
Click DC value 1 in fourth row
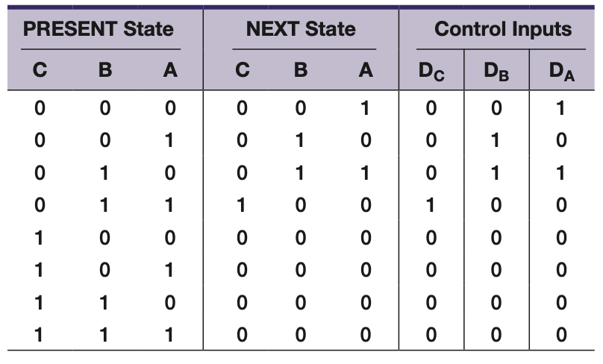(431, 205)
